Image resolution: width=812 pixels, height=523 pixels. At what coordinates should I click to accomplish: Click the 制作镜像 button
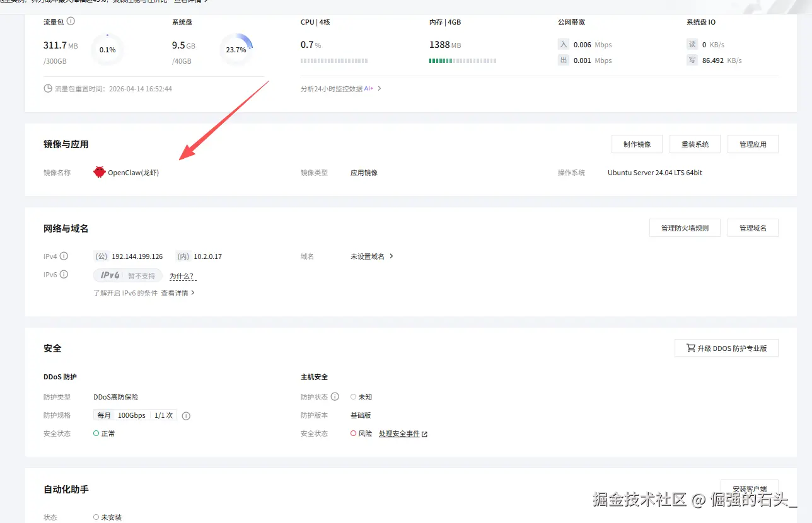637,144
